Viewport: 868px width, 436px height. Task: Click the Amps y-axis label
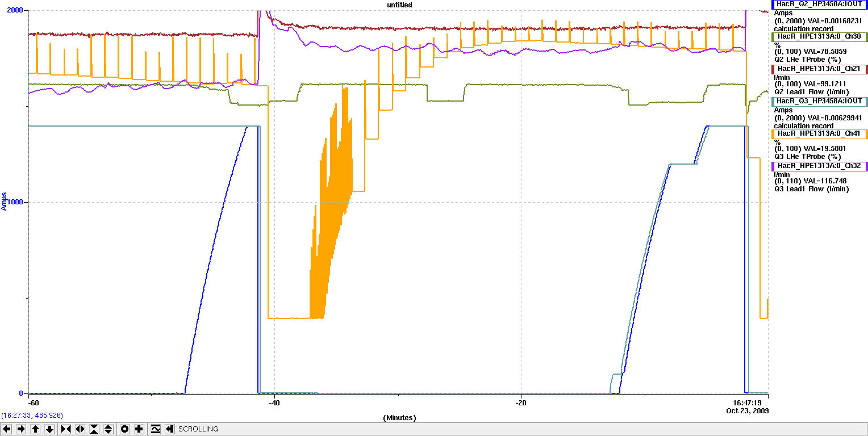pos(4,202)
